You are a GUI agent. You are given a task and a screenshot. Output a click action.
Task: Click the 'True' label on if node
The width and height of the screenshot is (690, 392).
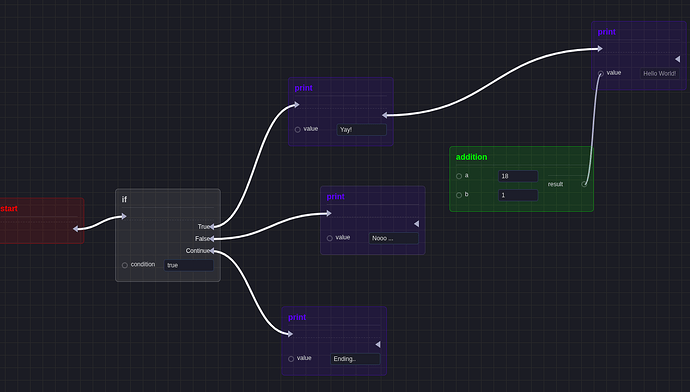203,227
